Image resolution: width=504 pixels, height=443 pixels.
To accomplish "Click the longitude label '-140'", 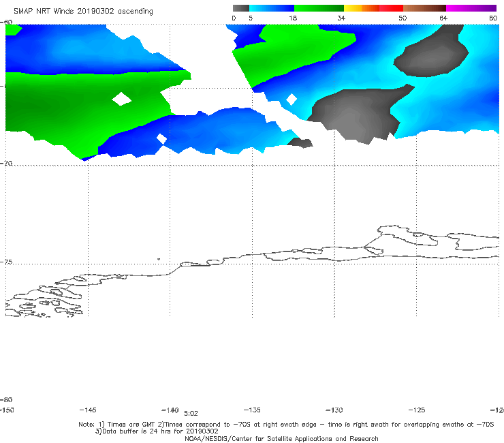I will (170, 410).
